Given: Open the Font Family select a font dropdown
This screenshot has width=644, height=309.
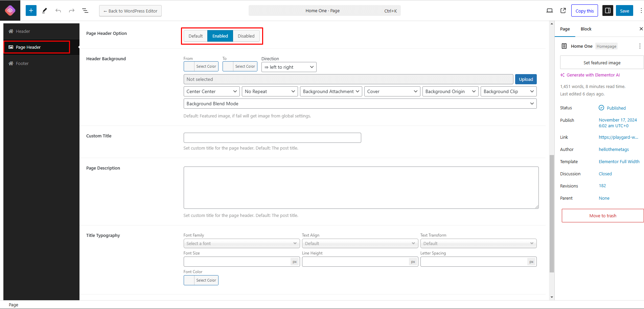Looking at the screenshot, I should click(242, 243).
